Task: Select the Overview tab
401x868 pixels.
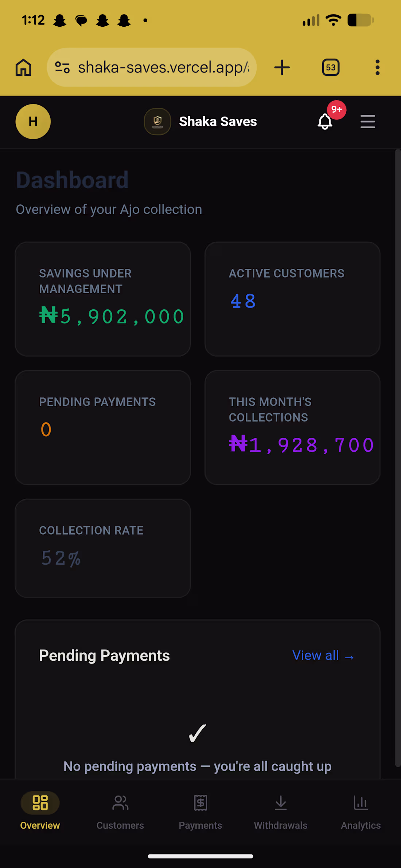Action: click(40, 812)
